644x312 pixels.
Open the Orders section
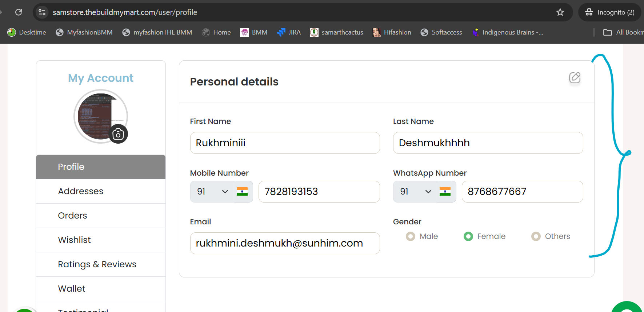(101, 216)
